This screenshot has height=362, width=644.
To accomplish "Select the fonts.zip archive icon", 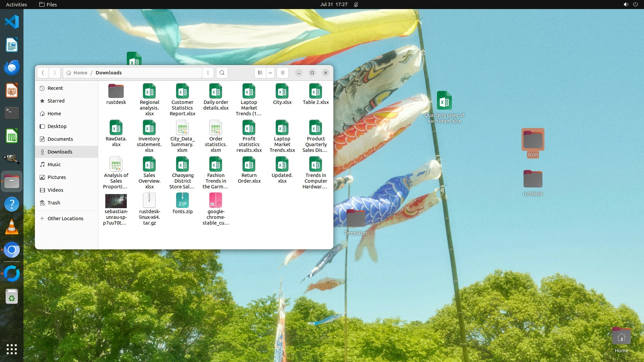I will pyautogui.click(x=182, y=201).
